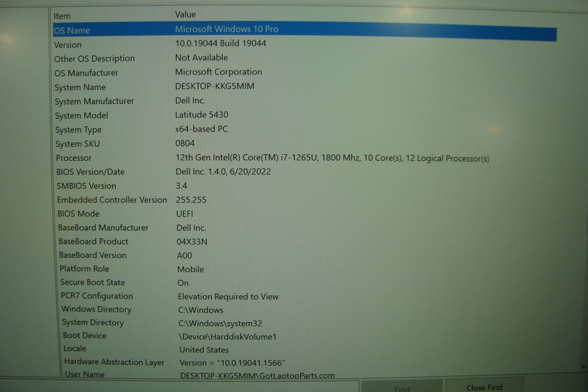Select the Embedded Controller Version row
This screenshot has width=588, height=392.
[x=304, y=200]
